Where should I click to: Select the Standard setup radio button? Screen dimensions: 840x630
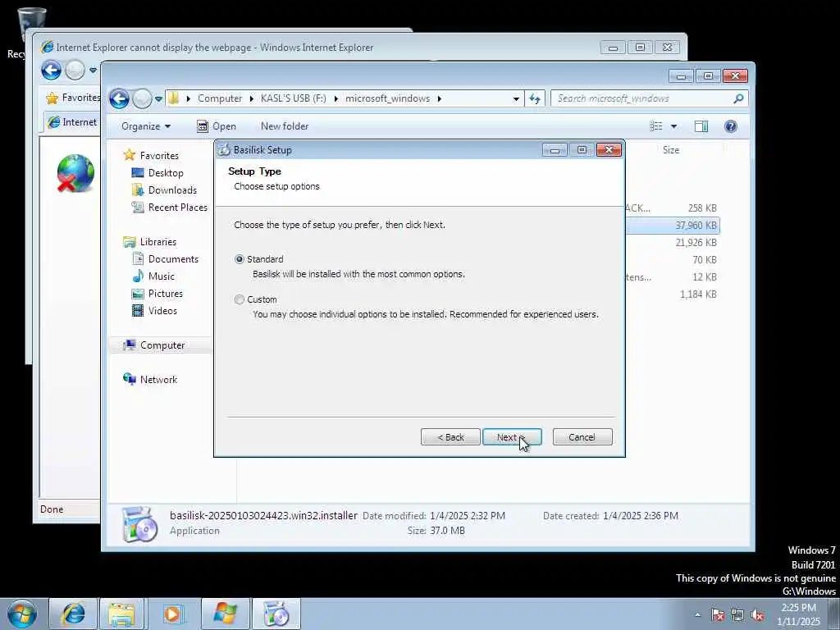(x=240, y=259)
